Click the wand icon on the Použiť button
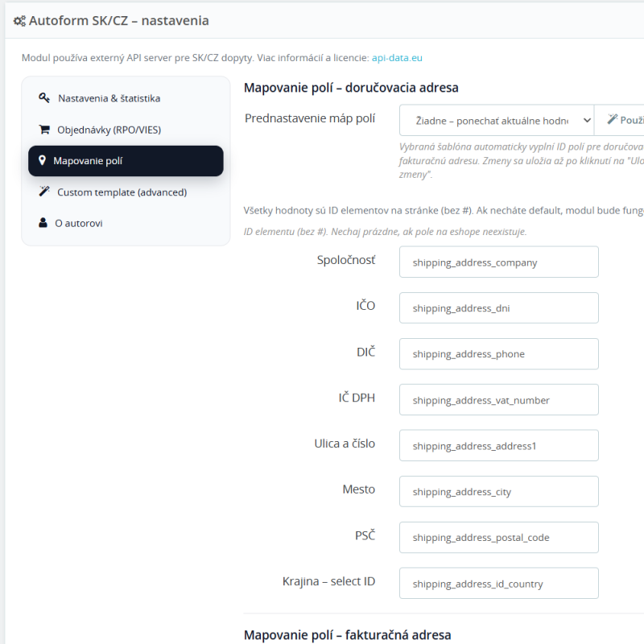The image size is (644, 644). click(x=613, y=120)
